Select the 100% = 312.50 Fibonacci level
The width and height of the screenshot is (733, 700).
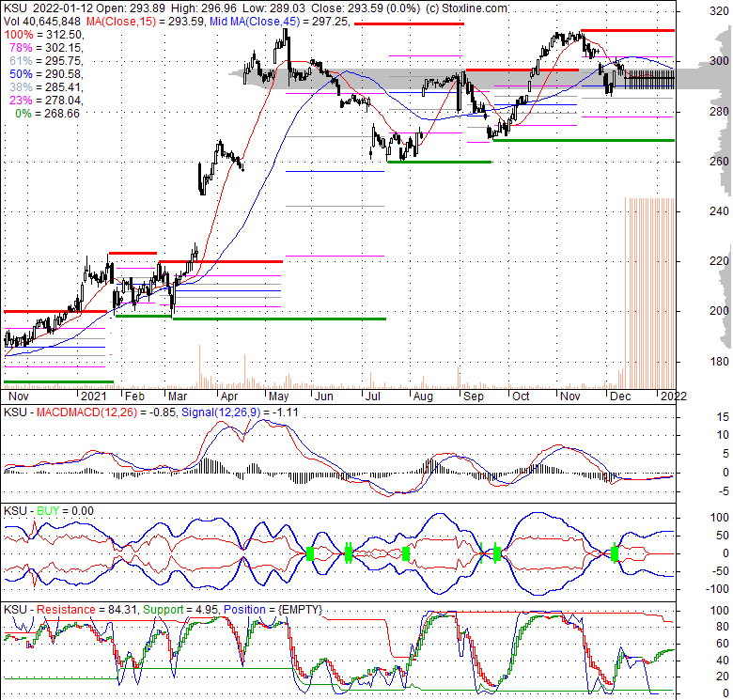(x=43, y=35)
